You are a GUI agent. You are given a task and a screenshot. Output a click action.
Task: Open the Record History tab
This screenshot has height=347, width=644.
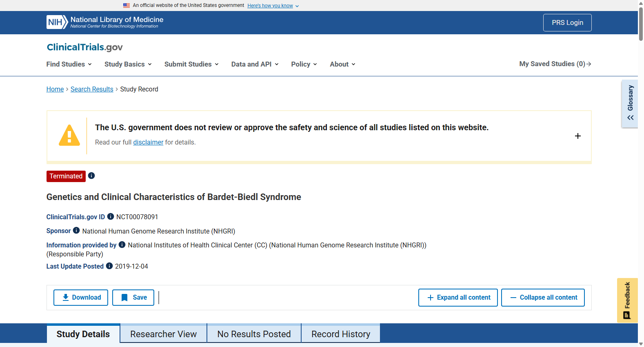point(341,334)
